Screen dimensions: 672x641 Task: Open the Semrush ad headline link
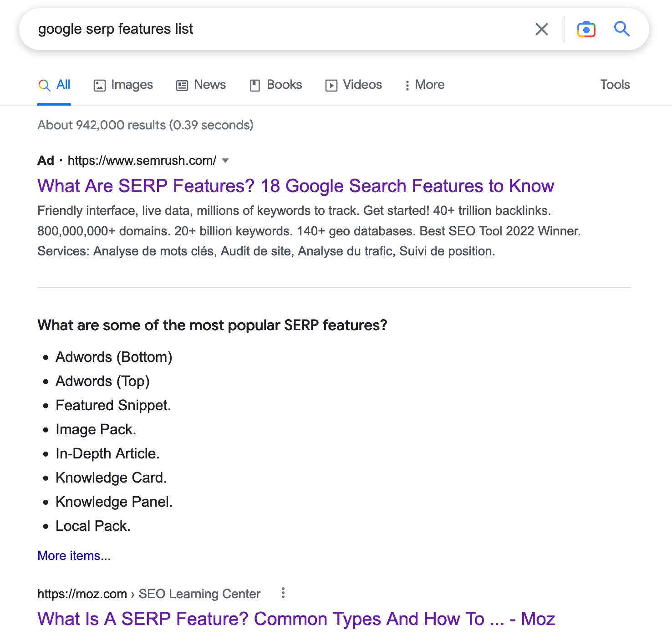coord(295,186)
